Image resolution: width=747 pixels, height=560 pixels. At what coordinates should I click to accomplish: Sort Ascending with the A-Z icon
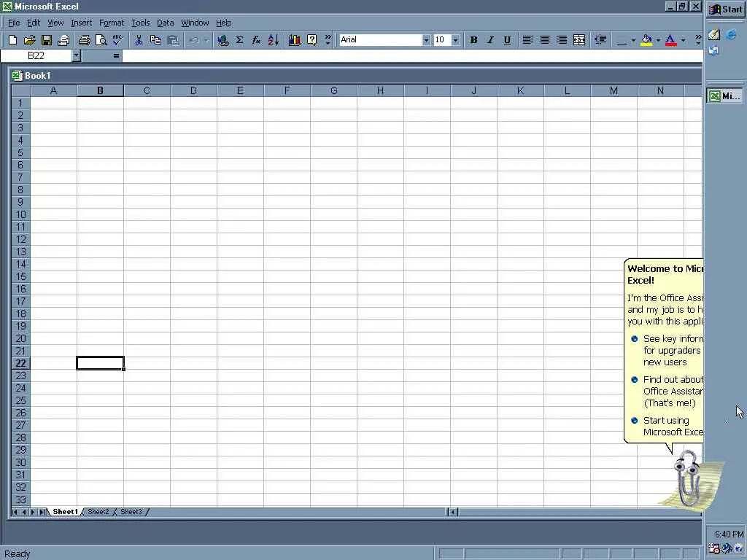[274, 40]
